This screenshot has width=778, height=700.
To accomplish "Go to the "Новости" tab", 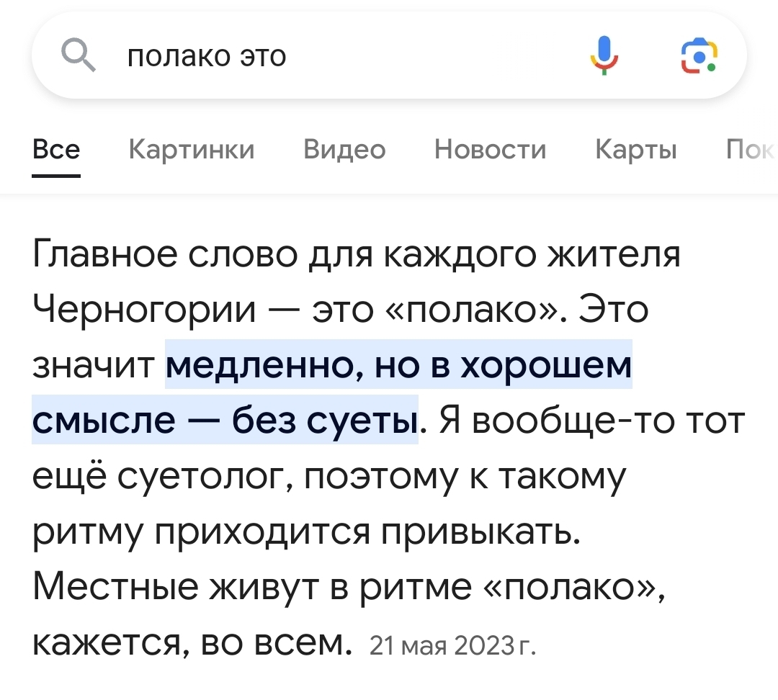I will pos(490,150).
